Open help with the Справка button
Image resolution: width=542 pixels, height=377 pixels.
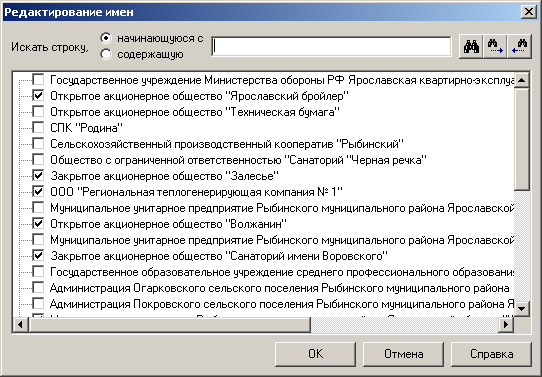pyautogui.click(x=491, y=354)
